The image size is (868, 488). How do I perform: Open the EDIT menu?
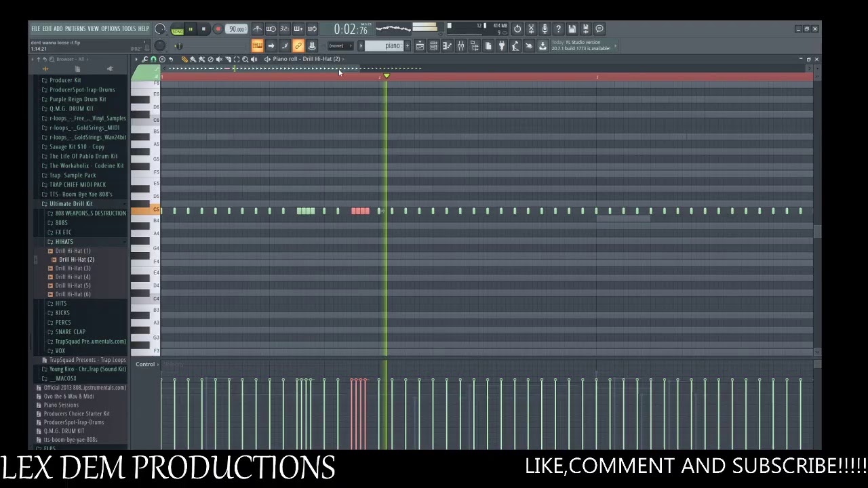tap(47, 28)
